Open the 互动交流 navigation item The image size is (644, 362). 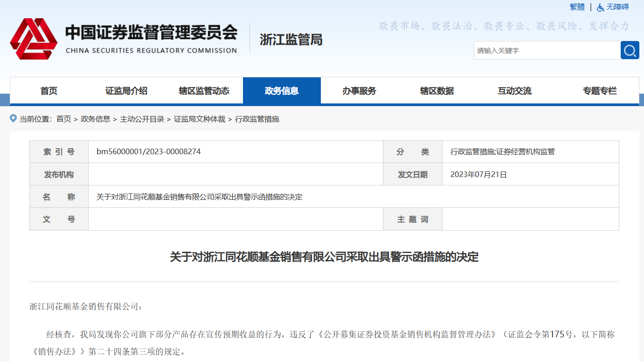(x=514, y=91)
